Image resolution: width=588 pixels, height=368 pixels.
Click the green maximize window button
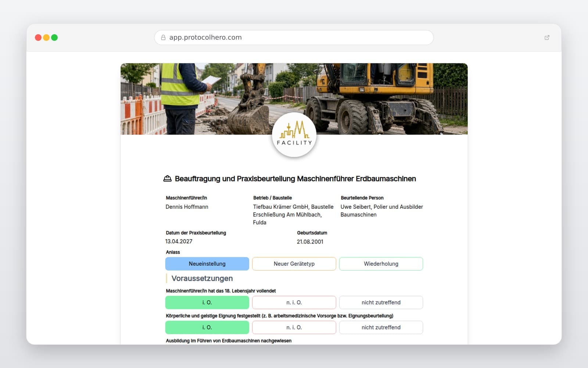[54, 38]
